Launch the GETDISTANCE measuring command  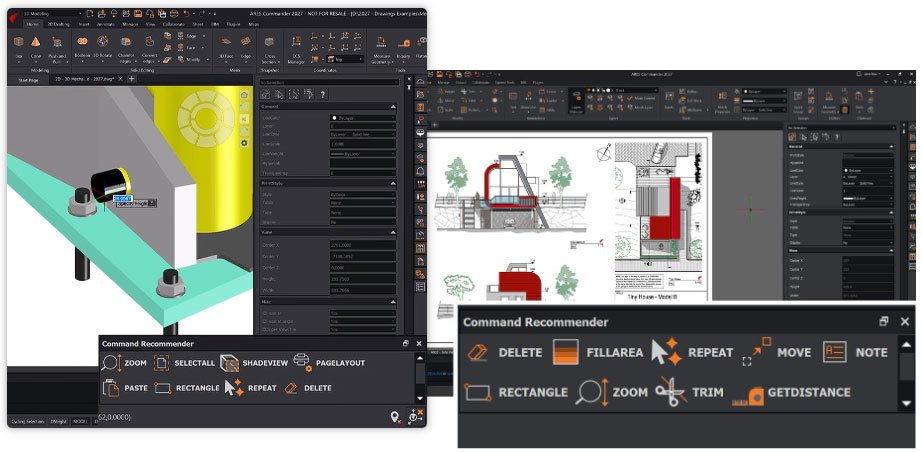[791, 392]
